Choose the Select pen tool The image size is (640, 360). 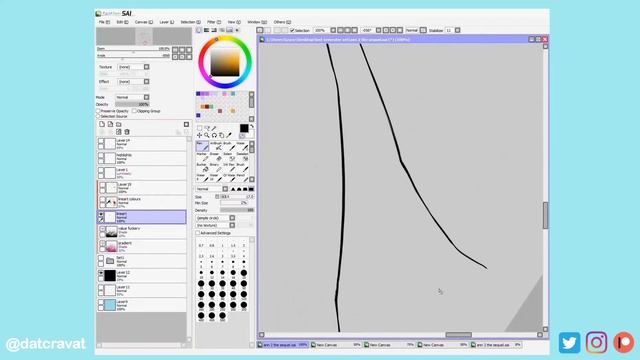(x=229, y=157)
